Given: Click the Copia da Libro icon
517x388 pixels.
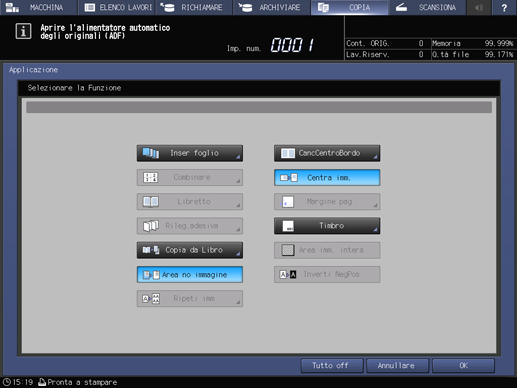Looking at the screenshot, I should pyautogui.click(x=151, y=250).
